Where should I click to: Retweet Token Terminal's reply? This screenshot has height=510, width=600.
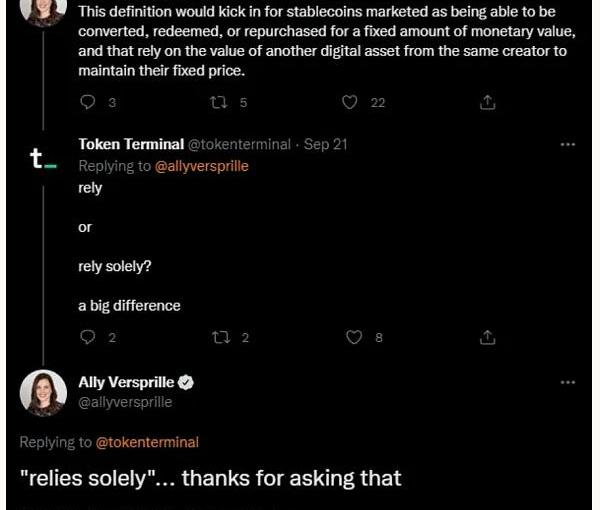(222, 337)
